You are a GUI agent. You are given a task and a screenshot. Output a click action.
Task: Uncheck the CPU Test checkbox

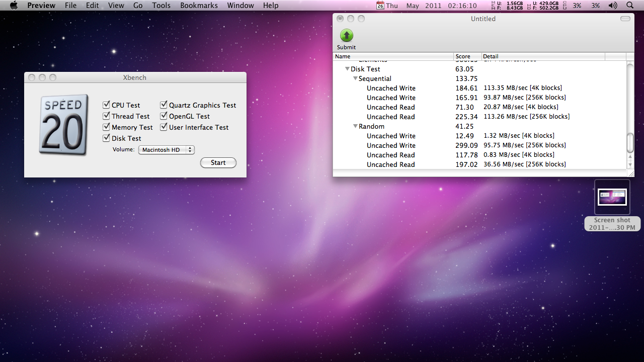click(x=106, y=105)
